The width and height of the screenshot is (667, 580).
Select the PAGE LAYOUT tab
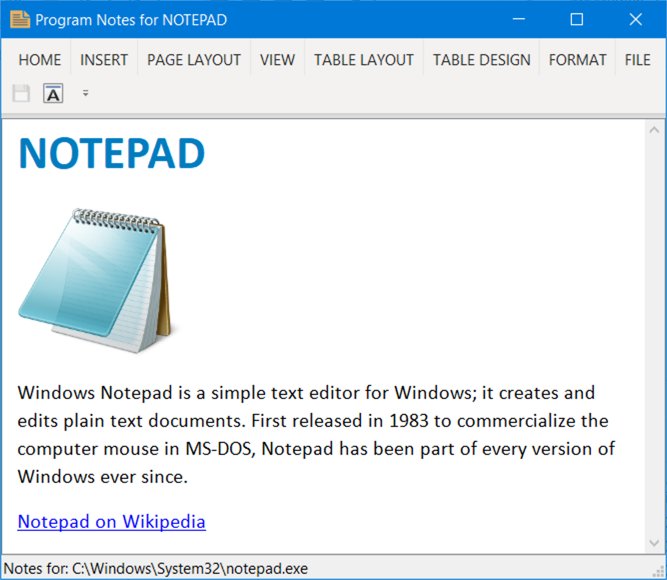tap(194, 60)
